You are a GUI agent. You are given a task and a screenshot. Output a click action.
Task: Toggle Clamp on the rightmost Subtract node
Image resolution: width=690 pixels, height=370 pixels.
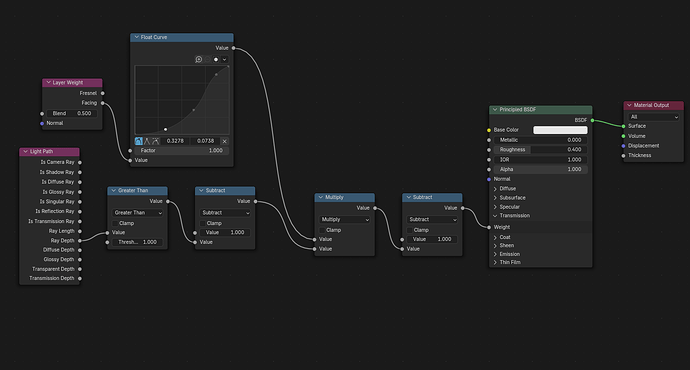410,230
